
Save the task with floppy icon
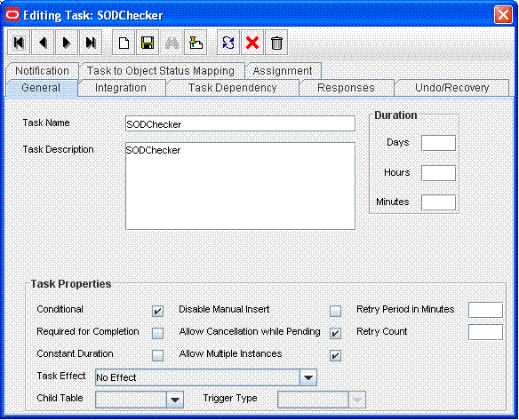tap(148, 43)
